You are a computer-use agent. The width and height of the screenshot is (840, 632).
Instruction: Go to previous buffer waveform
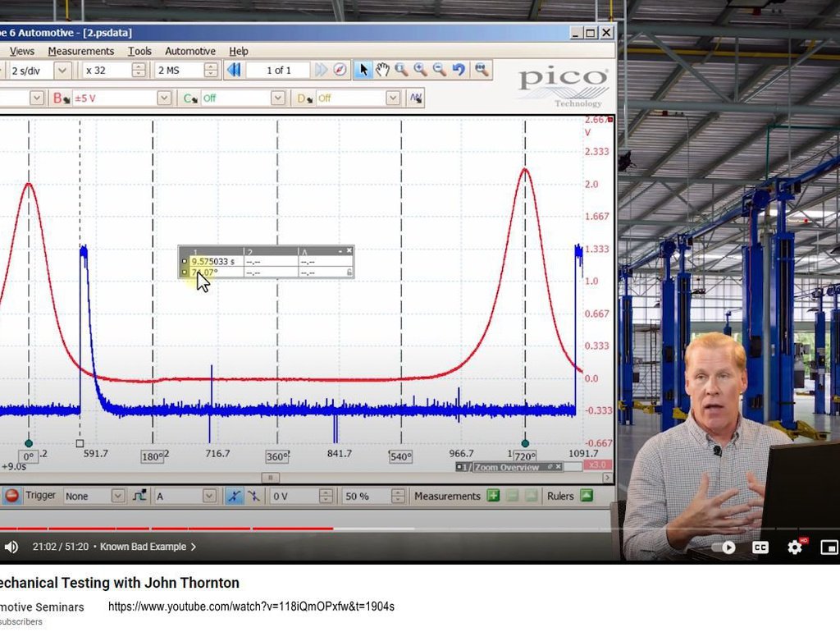tap(234, 70)
